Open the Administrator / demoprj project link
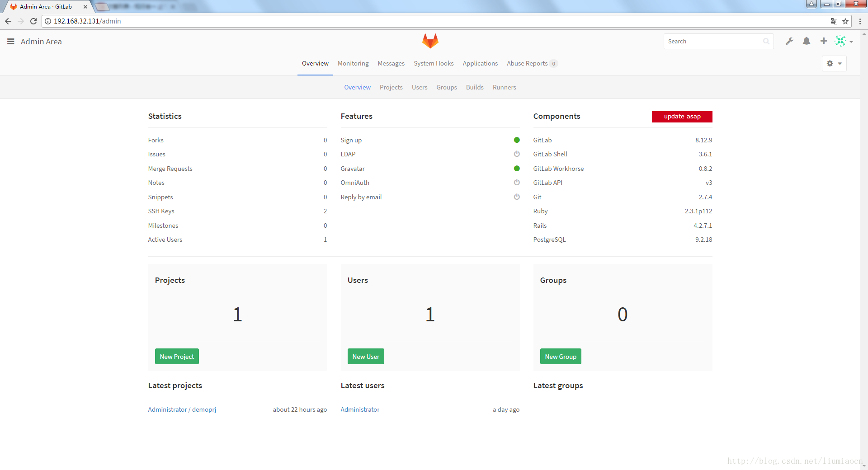 pos(182,409)
